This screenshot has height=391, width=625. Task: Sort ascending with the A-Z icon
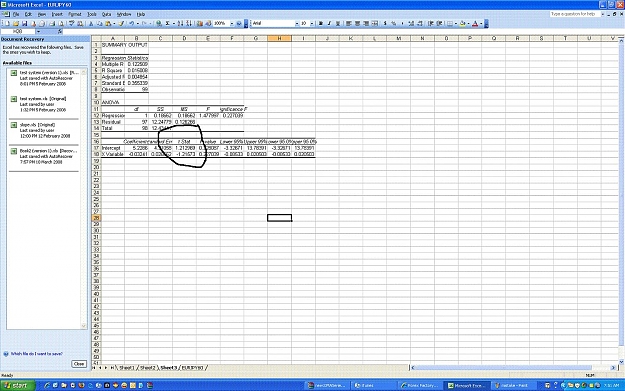[180, 24]
